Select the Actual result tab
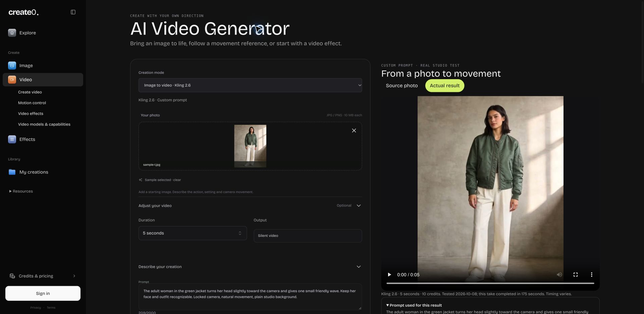The height and width of the screenshot is (314, 644). pos(445,86)
